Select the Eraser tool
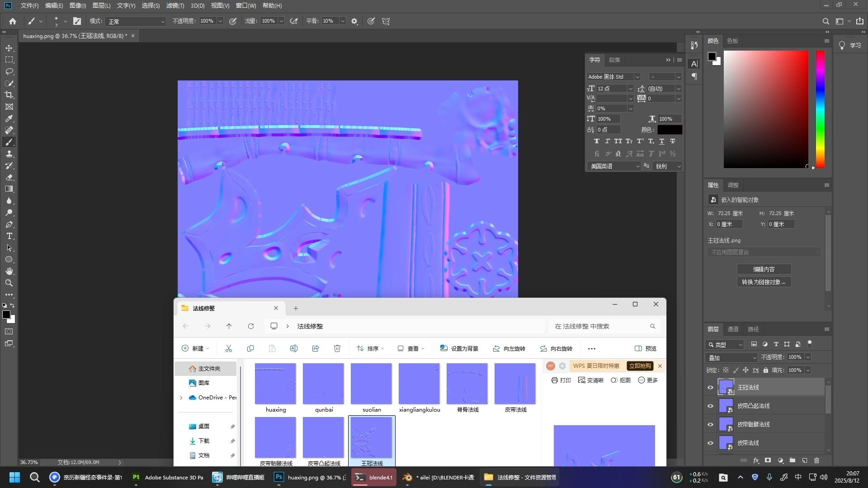Image resolution: width=868 pixels, height=488 pixels. 9,177
